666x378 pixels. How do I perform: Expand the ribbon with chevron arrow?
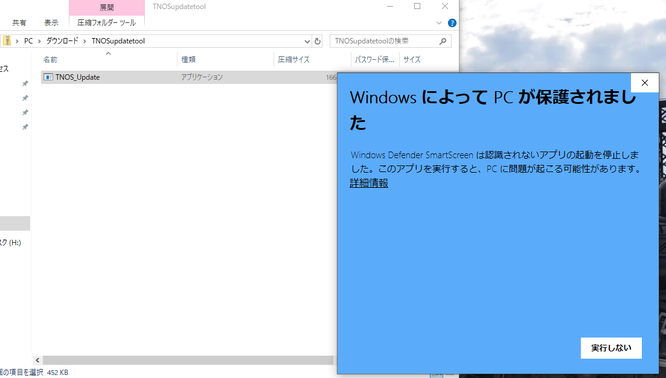coord(439,23)
